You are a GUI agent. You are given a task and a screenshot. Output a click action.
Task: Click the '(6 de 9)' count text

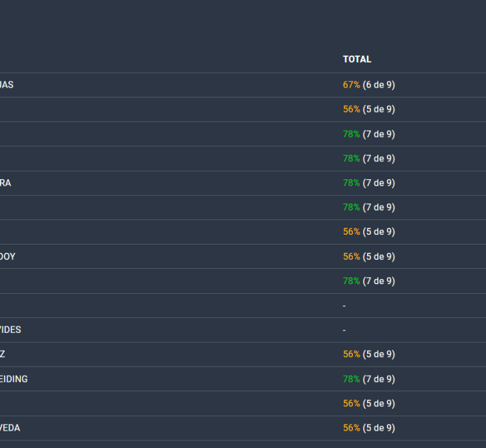click(379, 84)
